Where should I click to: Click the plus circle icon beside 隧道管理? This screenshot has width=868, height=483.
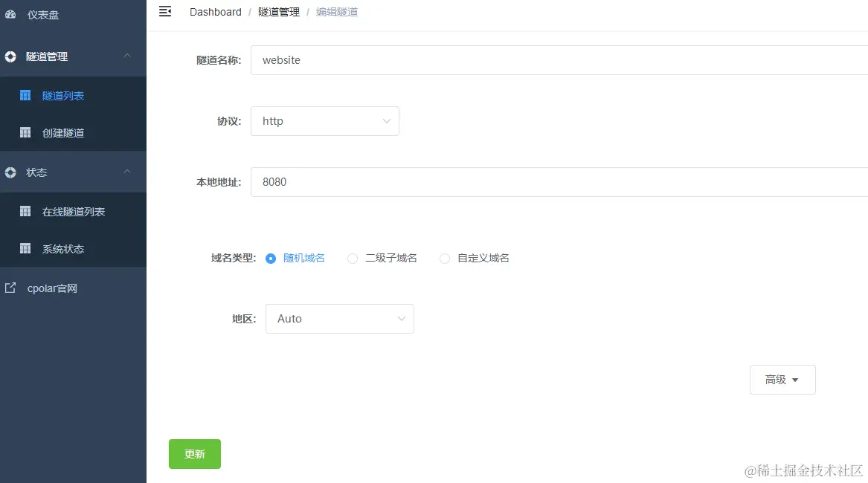point(10,56)
